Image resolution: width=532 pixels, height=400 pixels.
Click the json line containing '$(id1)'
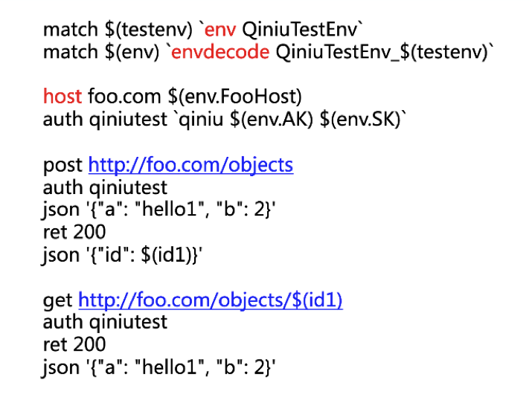pyautogui.click(x=122, y=255)
